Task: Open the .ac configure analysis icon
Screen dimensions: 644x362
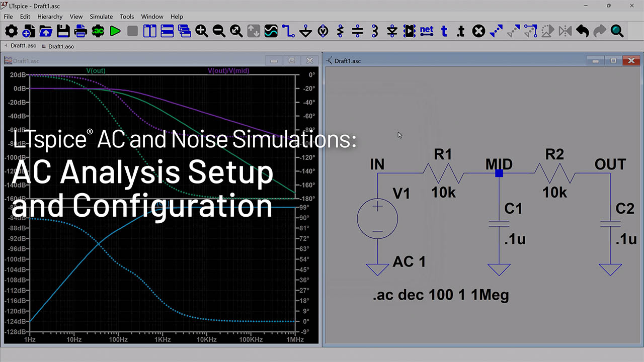Action: tap(98, 31)
